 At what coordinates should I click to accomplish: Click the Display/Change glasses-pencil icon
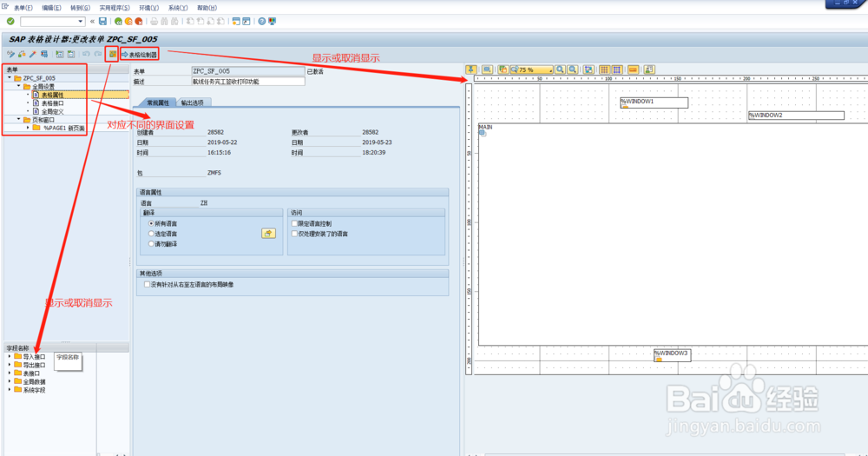click(10, 54)
